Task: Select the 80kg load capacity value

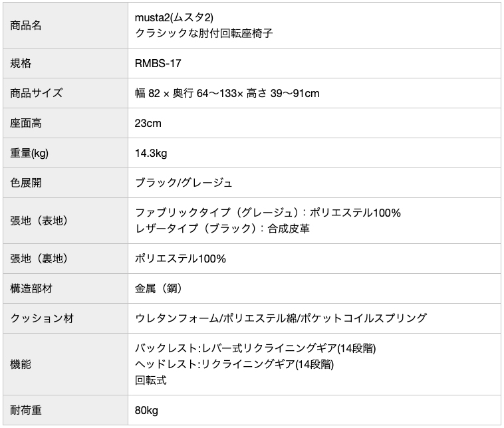Action: [146, 410]
